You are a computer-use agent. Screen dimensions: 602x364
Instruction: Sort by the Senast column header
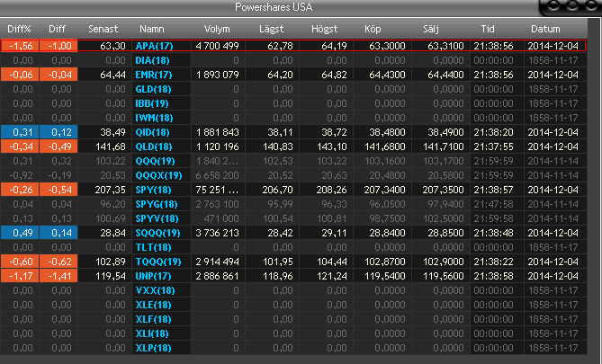pyautogui.click(x=103, y=29)
